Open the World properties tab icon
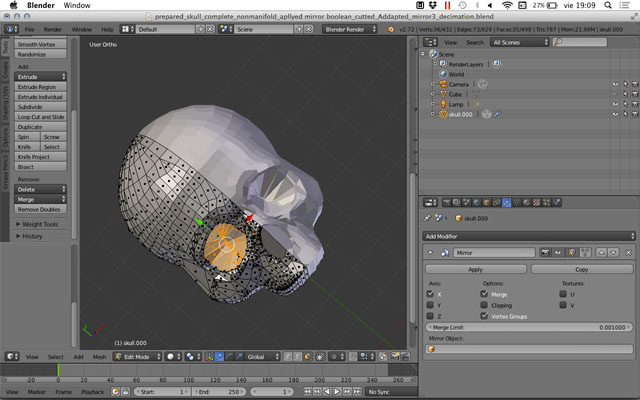The width and height of the screenshot is (640, 400). point(476,202)
